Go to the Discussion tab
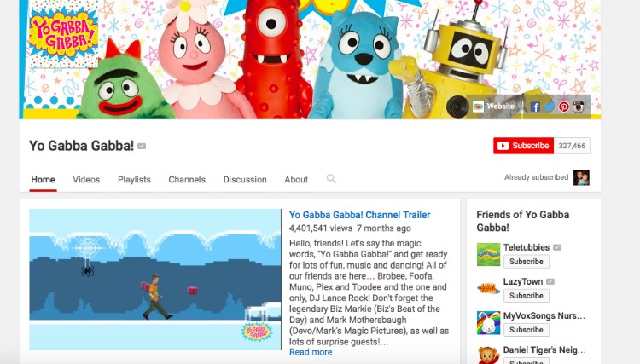 [x=245, y=180]
